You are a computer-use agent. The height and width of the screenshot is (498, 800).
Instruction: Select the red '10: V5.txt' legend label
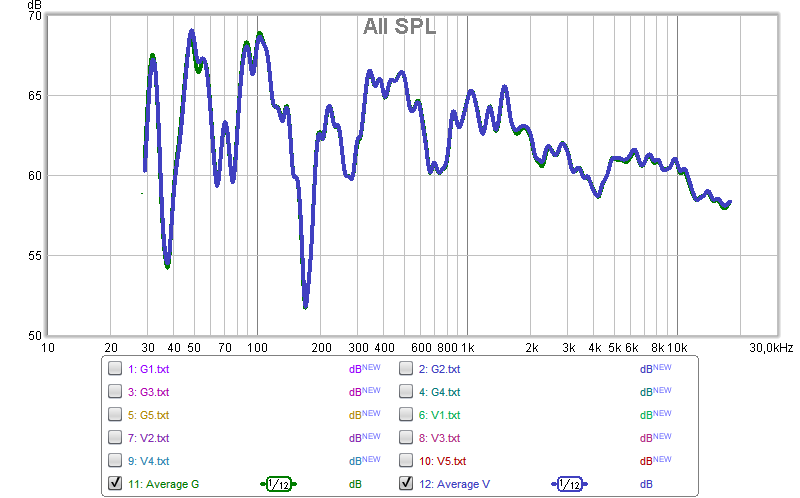[x=442, y=461]
